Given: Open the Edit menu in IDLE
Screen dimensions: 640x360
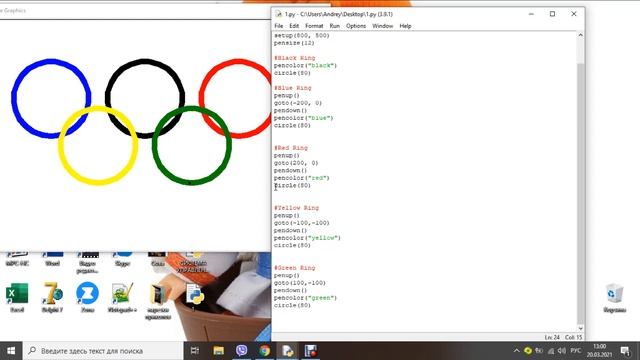Looking at the screenshot, I should pyautogui.click(x=294, y=26).
